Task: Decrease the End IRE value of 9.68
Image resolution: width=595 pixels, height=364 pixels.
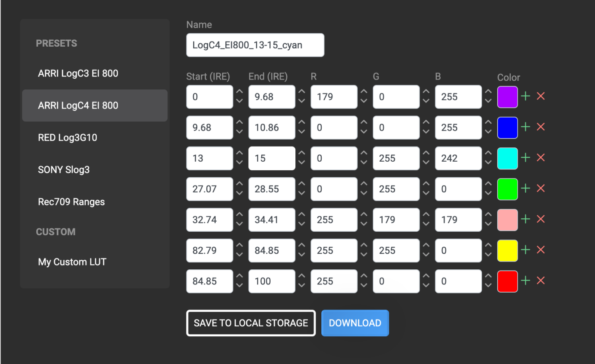Action: point(302,101)
